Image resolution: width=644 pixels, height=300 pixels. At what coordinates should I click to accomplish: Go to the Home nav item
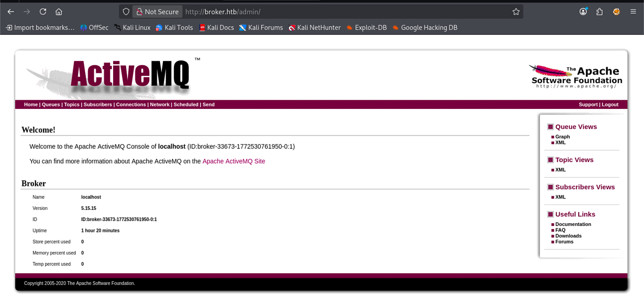(x=31, y=105)
